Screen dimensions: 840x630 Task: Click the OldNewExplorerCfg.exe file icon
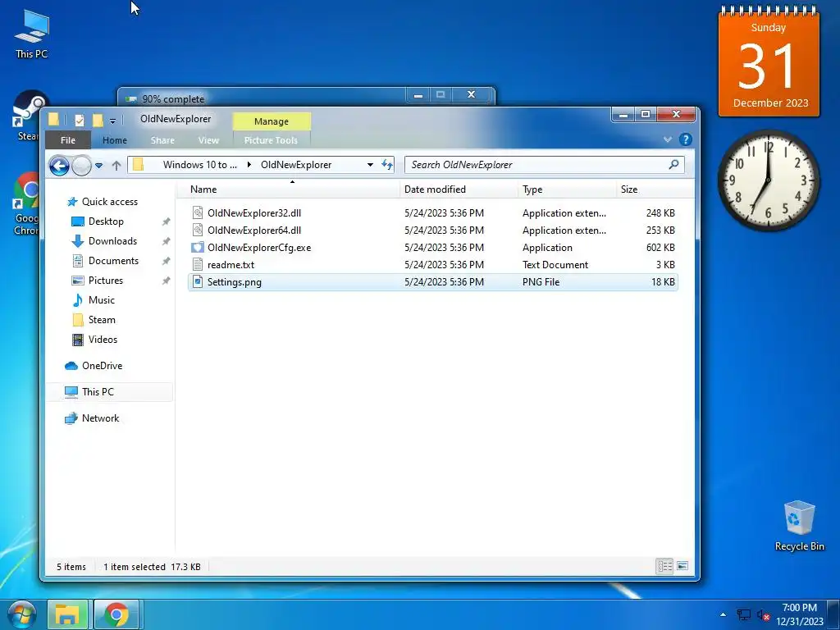[198, 248]
